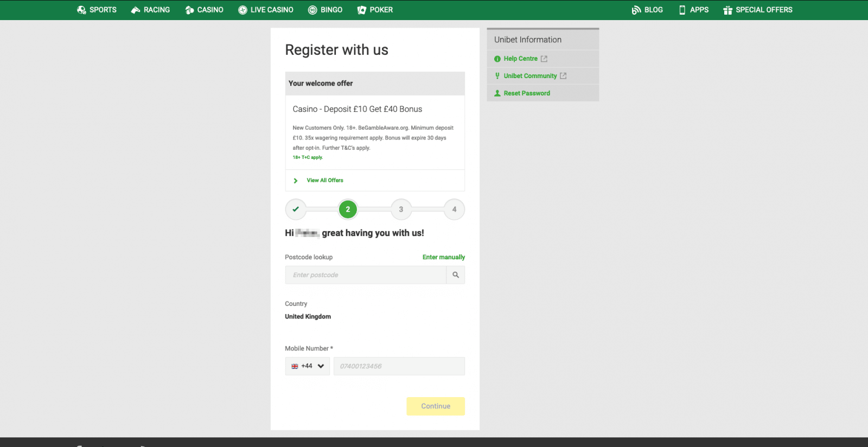868x447 pixels.
Task: Click the Your welcome offer header
Action: (375, 84)
